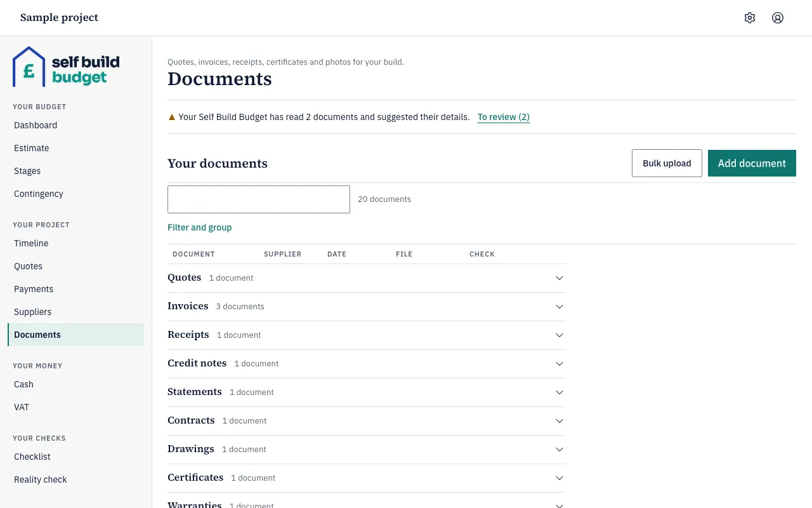Open Reality check in sidebar
812x508 pixels.
(76, 479)
